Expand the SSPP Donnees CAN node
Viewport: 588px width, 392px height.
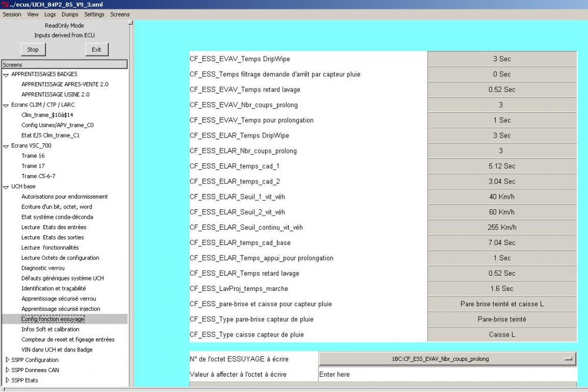(x=7, y=370)
